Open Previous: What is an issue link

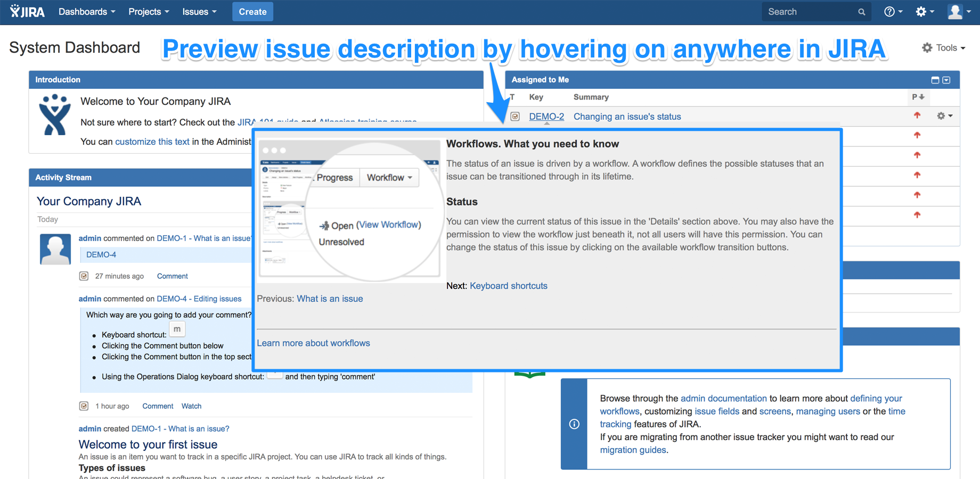(x=330, y=299)
